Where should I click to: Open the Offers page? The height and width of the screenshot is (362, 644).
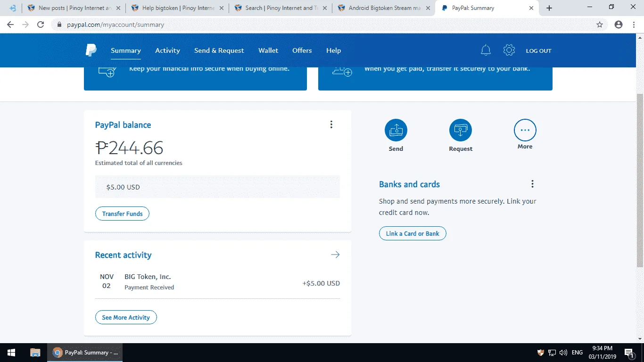tap(302, 51)
